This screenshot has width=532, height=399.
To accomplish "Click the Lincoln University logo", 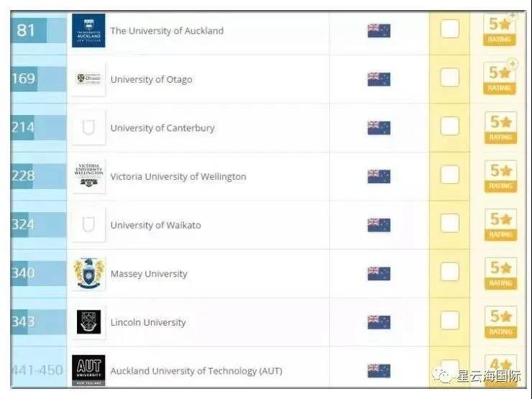I will coord(88,322).
